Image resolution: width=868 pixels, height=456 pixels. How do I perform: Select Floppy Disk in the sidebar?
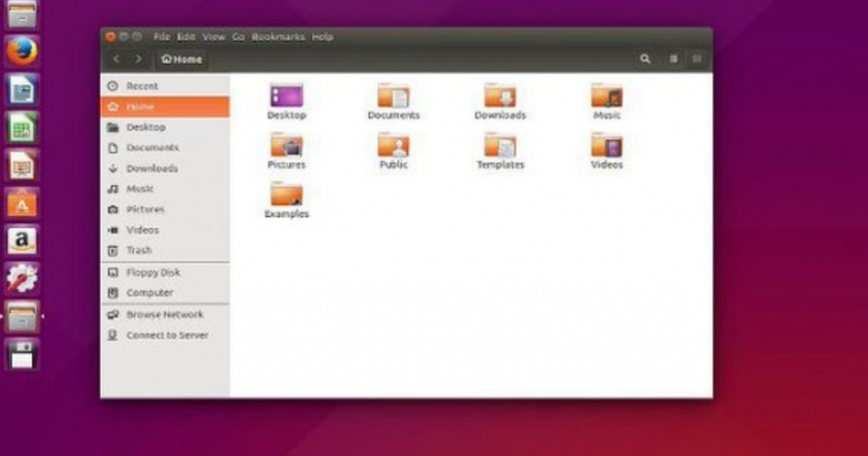153,272
